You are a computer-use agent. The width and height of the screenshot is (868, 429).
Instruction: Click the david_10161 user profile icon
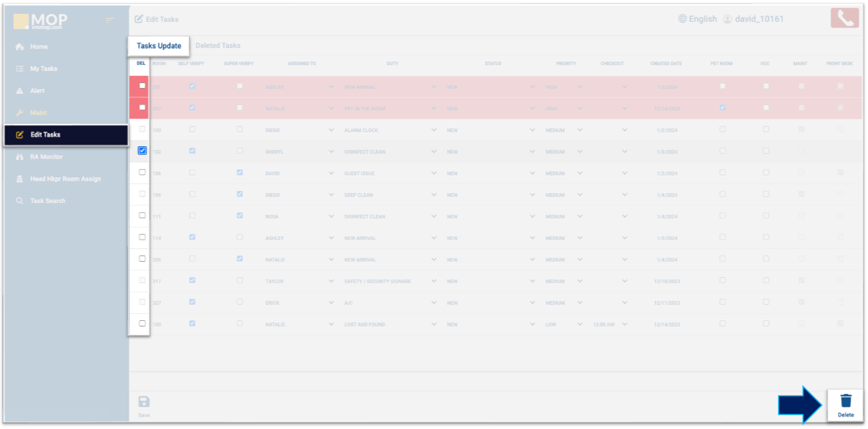(x=727, y=19)
